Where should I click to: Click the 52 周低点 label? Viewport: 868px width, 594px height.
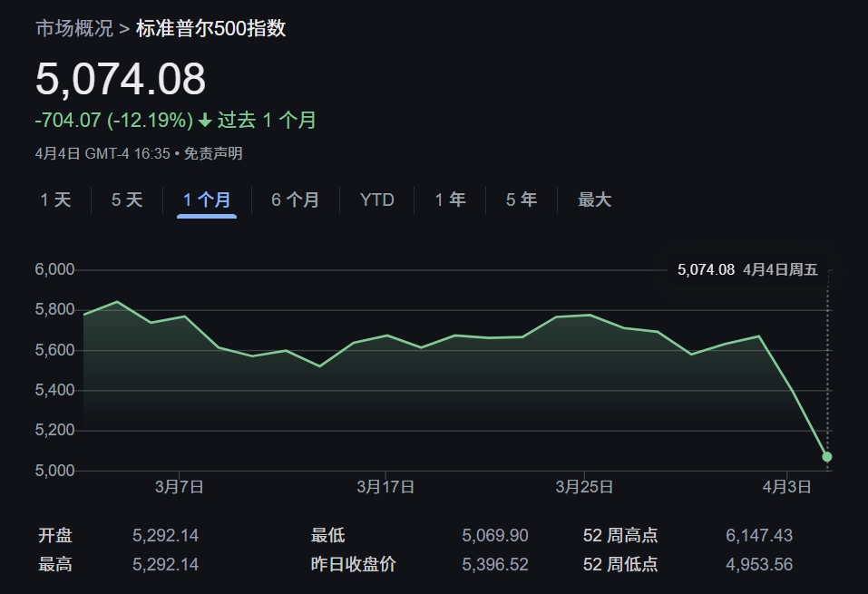point(620,564)
